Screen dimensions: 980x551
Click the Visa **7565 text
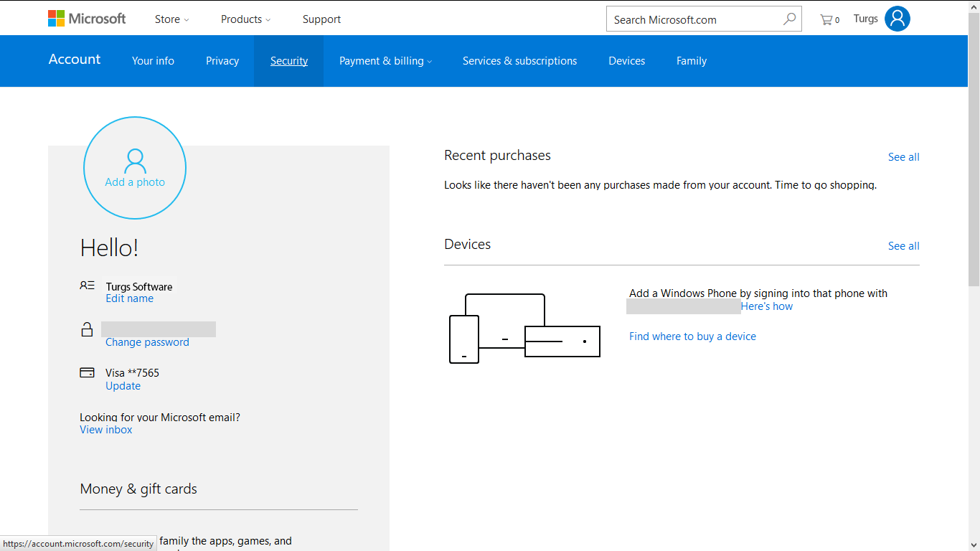(132, 373)
